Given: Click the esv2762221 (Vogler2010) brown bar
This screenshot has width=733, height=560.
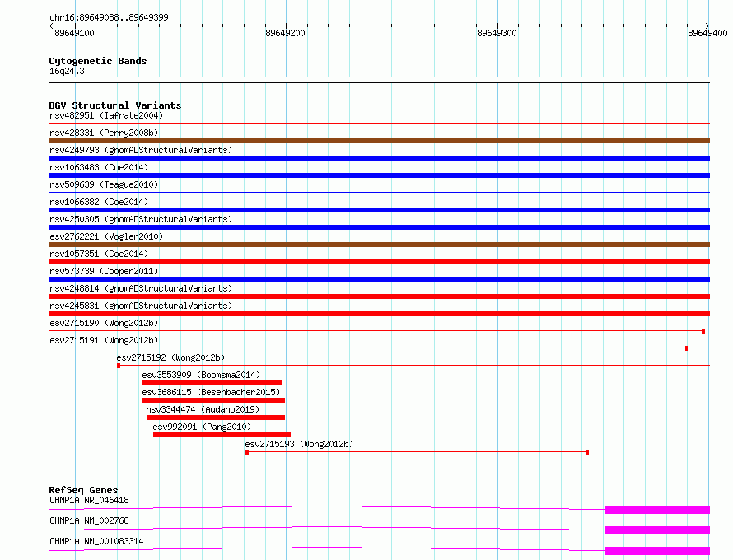Looking at the screenshot, I should tap(379, 245).
